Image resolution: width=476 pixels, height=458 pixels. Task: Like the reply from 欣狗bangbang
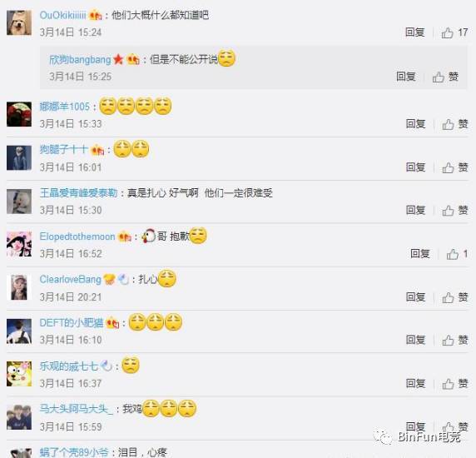445,77
